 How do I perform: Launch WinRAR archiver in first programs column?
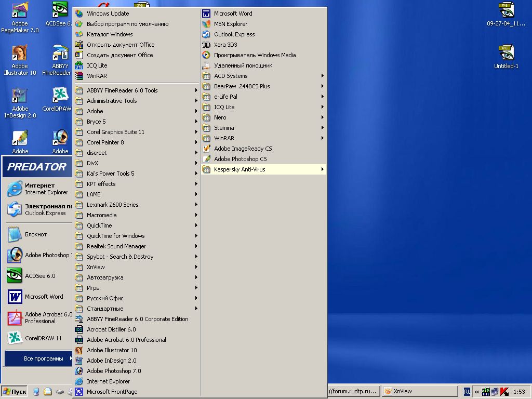pos(137,76)
